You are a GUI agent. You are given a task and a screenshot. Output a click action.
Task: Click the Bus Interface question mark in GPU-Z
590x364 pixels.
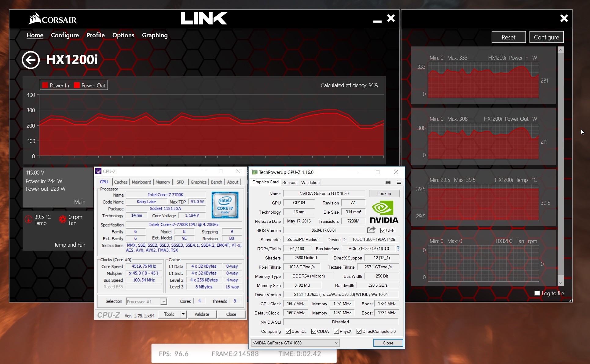pyautogui.click(x=398, y=248)
